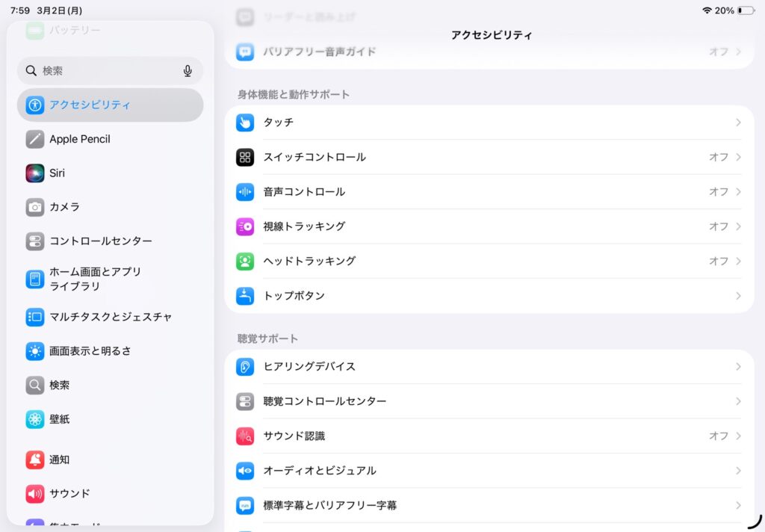Expand オーディオとビジュアル chevron

[x=738, y=471]
